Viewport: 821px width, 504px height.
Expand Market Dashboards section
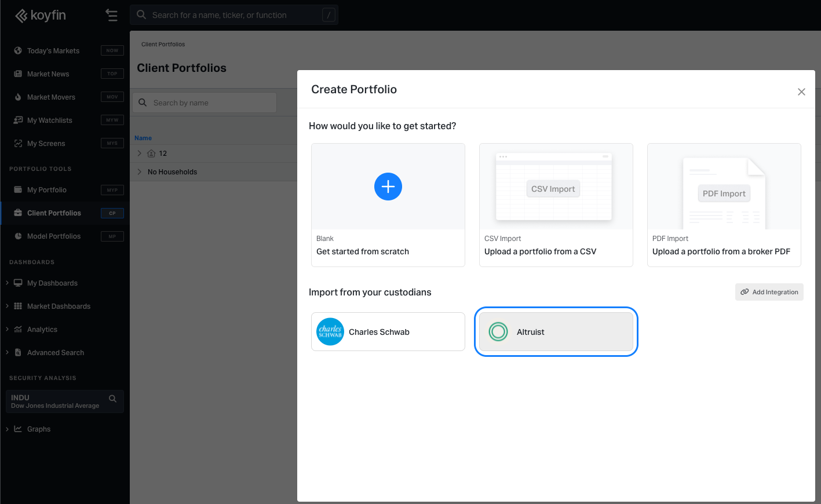tap(7, 306)
